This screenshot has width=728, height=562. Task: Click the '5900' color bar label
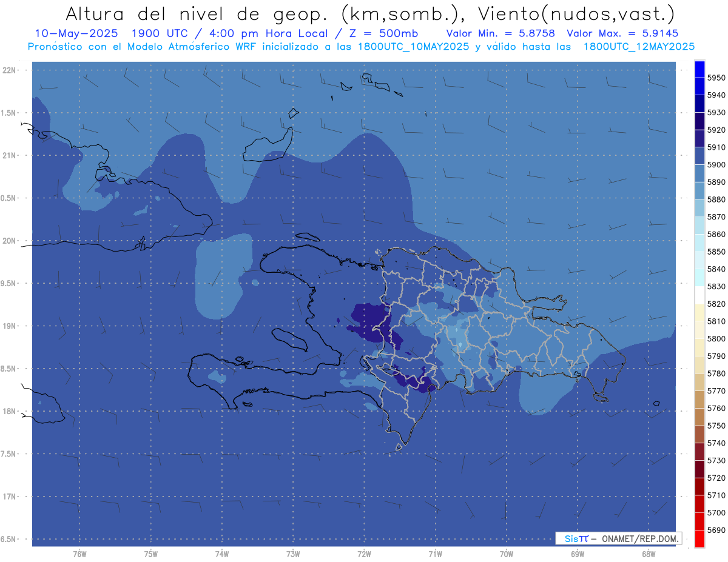[716, 164]
